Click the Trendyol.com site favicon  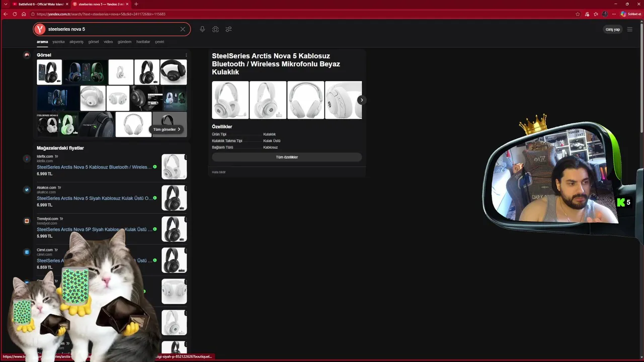click(27, 221)
